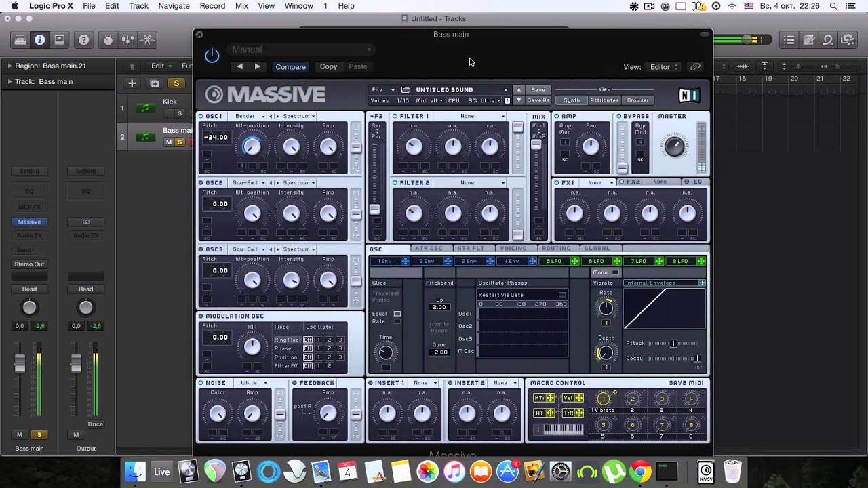Click the AT macro drag handle
This screenshot has height=488, width=868.
tap(551, 413)
